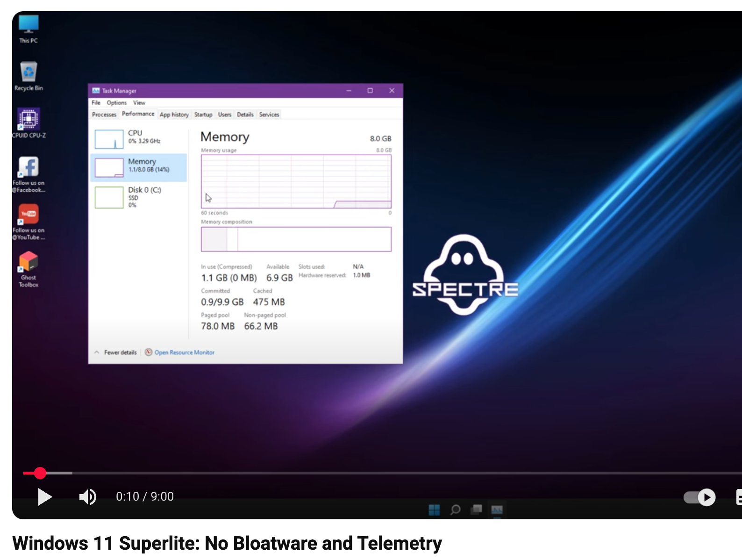Open the File menu in Task Manager
This screenshot has height=560, width=742.
point(96,103)
